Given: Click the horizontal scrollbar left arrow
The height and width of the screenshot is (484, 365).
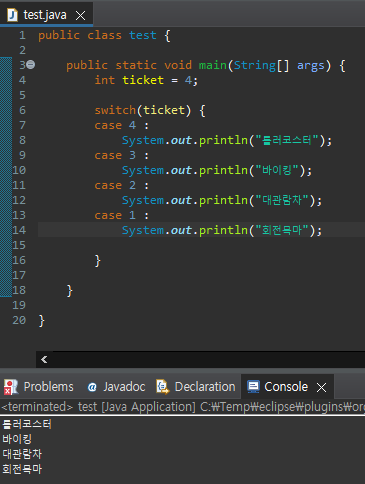Looking at the screenshot, I should point(44,359).
